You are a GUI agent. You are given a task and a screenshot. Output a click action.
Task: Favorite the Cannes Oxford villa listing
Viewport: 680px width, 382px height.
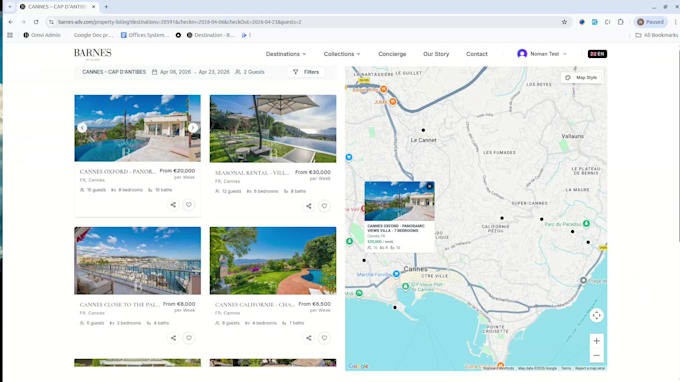189,205
